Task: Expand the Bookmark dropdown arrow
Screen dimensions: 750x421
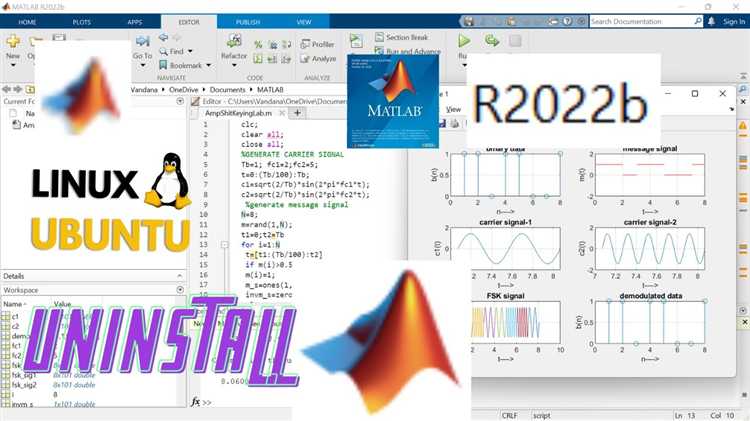Action: tap(209, 65)
